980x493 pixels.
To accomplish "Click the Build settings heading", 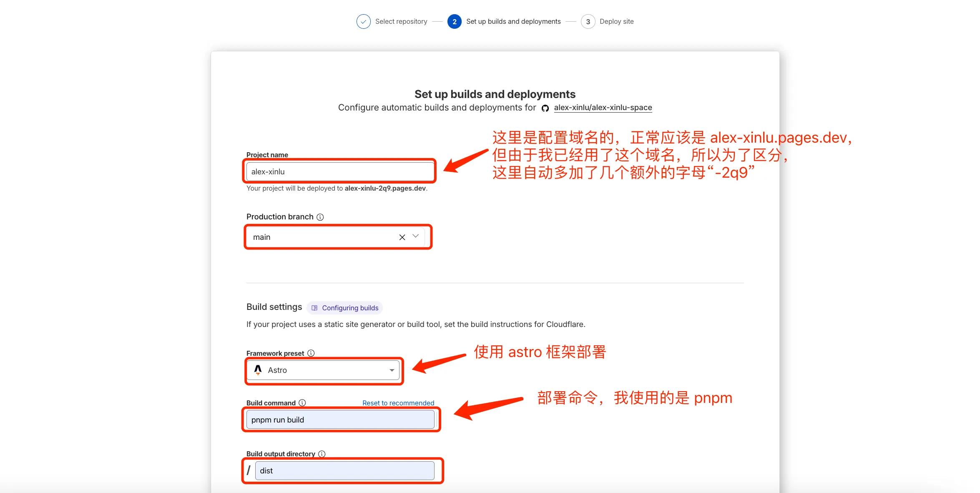I will [274, 307].
